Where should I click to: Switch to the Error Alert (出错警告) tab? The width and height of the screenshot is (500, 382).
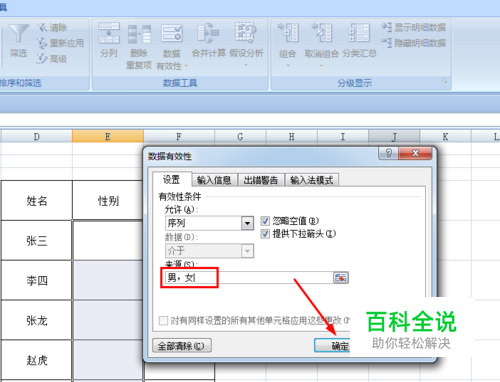click(261, 180)
